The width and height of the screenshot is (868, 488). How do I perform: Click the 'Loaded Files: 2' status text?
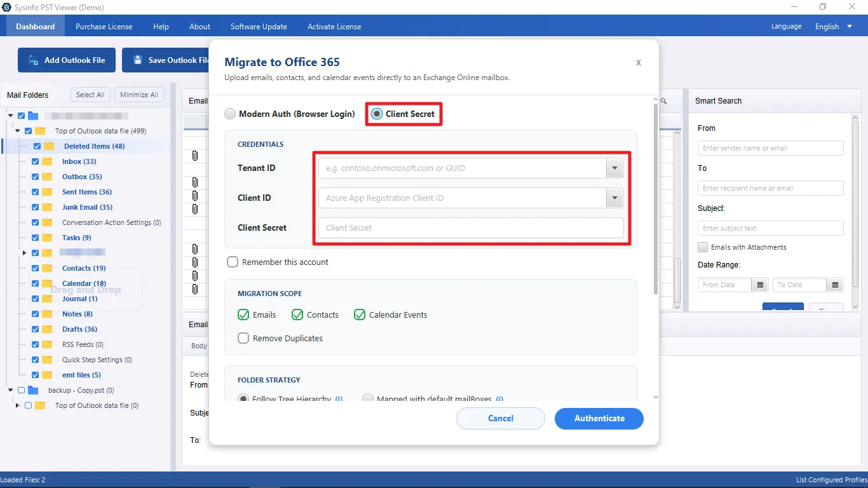[x=23, y=480]
